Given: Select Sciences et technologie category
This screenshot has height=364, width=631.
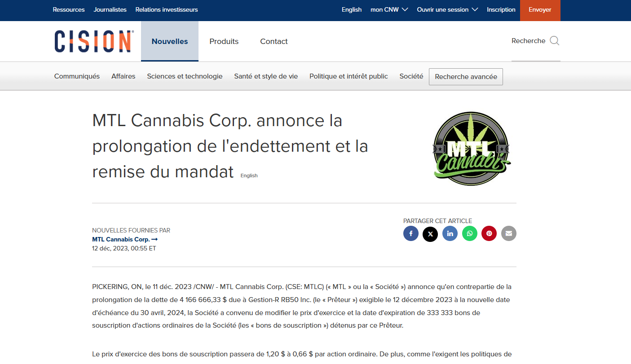Looking at the screenshot, I should pos(185,76).
